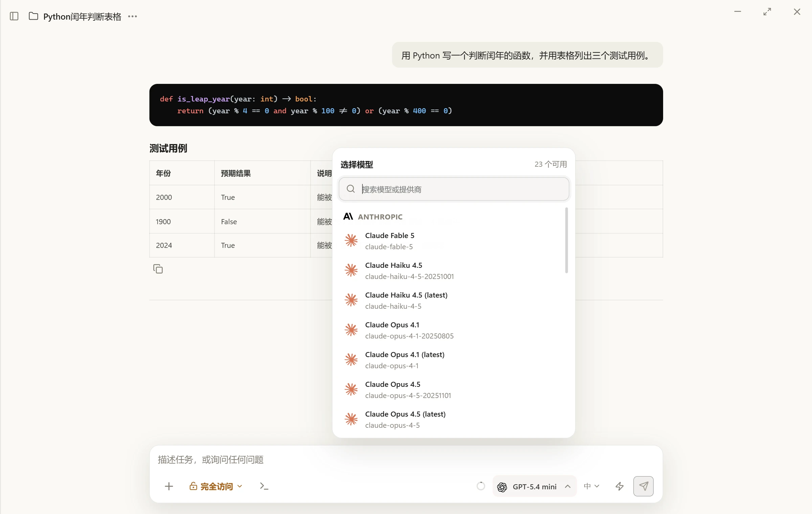
Task: Minimize the application window
Action: pos(738,12)
